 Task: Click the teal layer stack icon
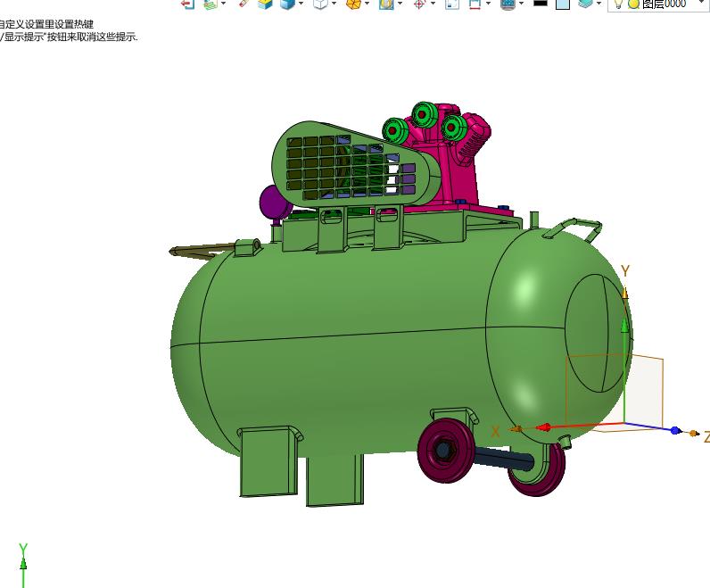[x=585, y=4]
